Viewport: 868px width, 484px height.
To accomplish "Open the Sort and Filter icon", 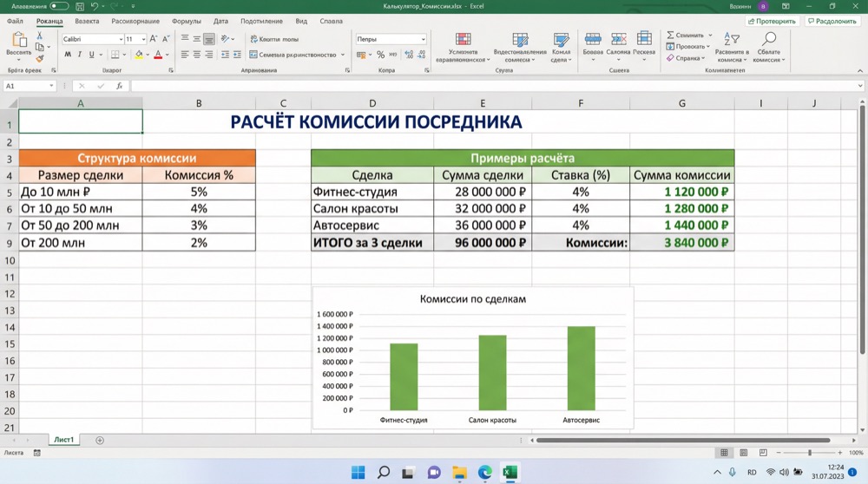I will pos(732,40).
